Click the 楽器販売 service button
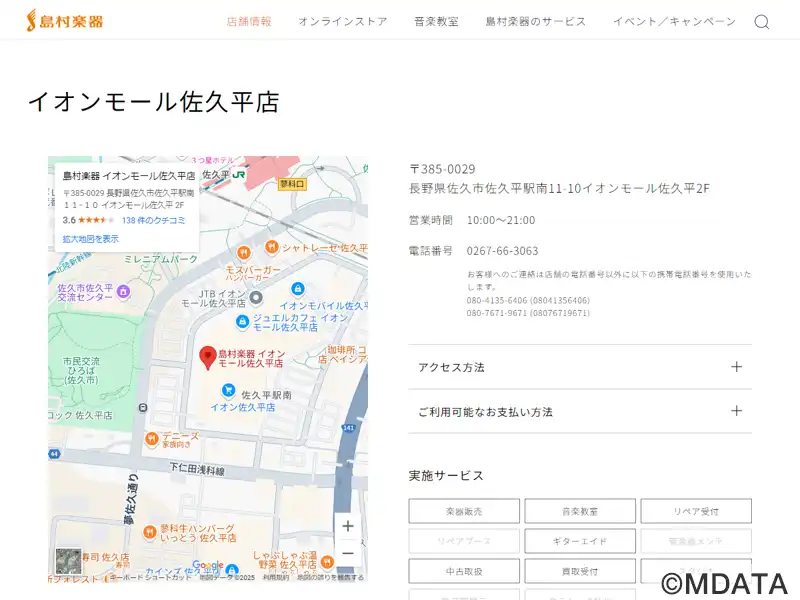Image resolution: width=800 pixels, height=600 pixels. pos(464,511)
